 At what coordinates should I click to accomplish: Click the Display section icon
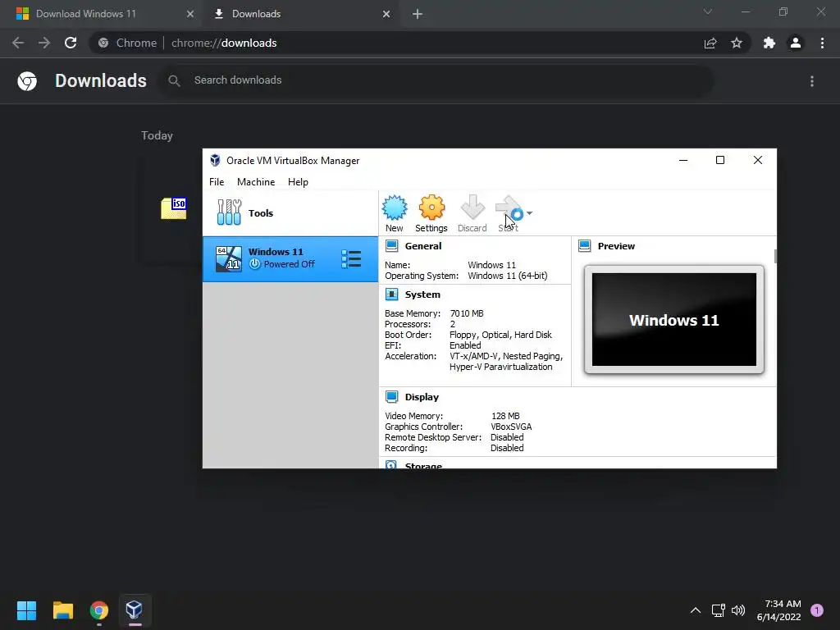click(x=391, y=397)
